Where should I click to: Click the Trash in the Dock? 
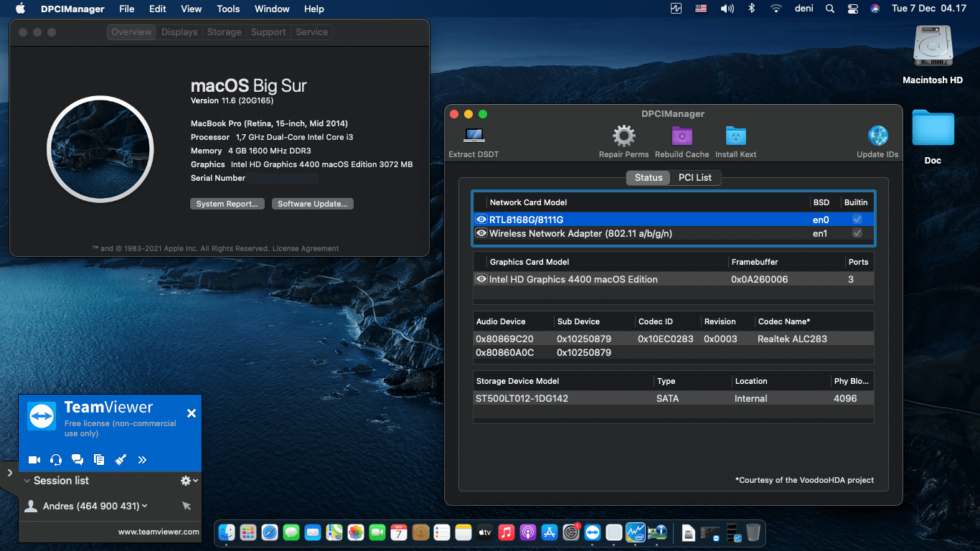coord(753,532)
